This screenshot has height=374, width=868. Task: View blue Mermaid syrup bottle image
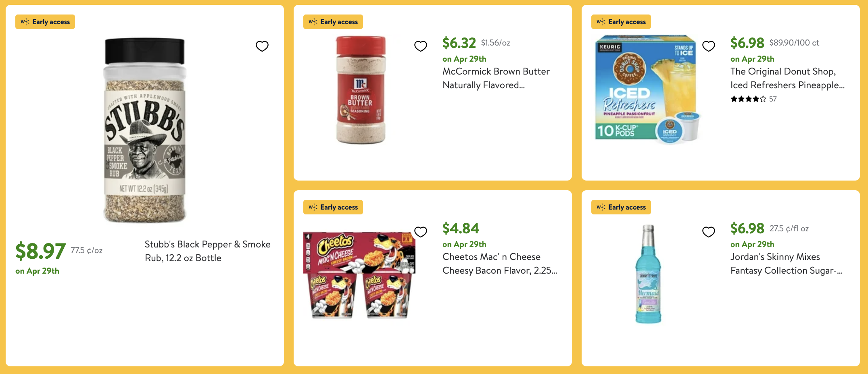pyautogui.click(x=648, y=274)
